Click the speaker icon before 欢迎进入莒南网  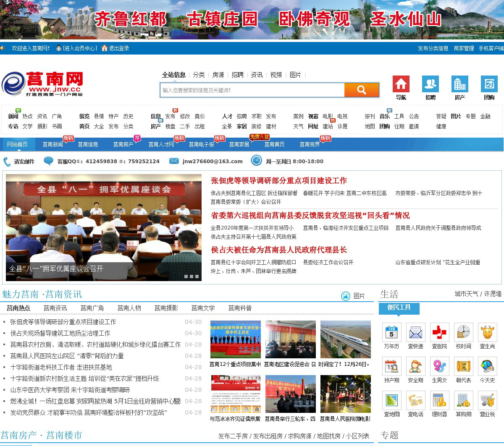coord(3,48)
